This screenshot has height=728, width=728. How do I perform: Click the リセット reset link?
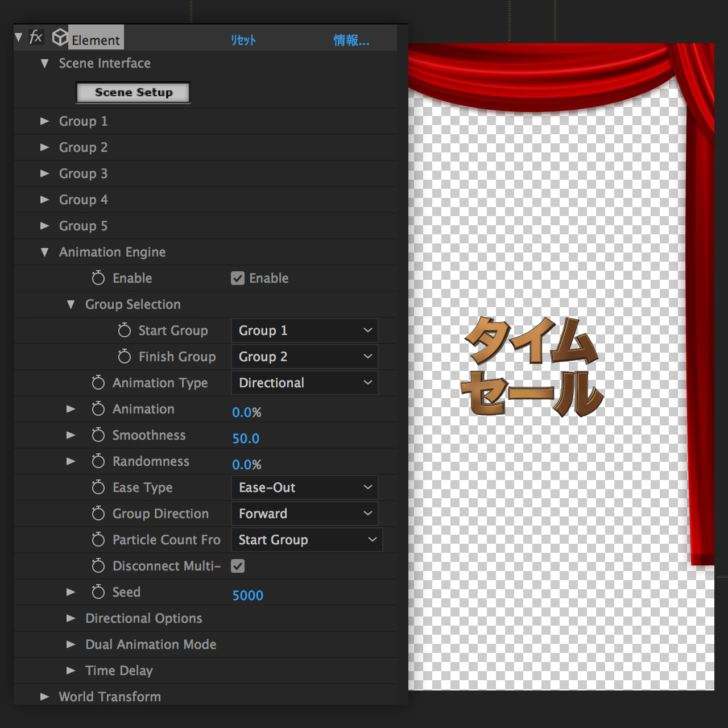click(x=243, y=40)
